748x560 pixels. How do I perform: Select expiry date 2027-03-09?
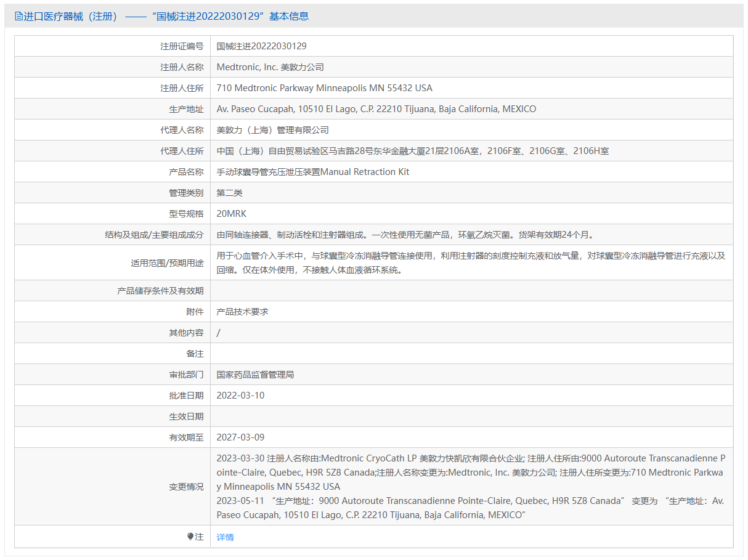point(241,437)
